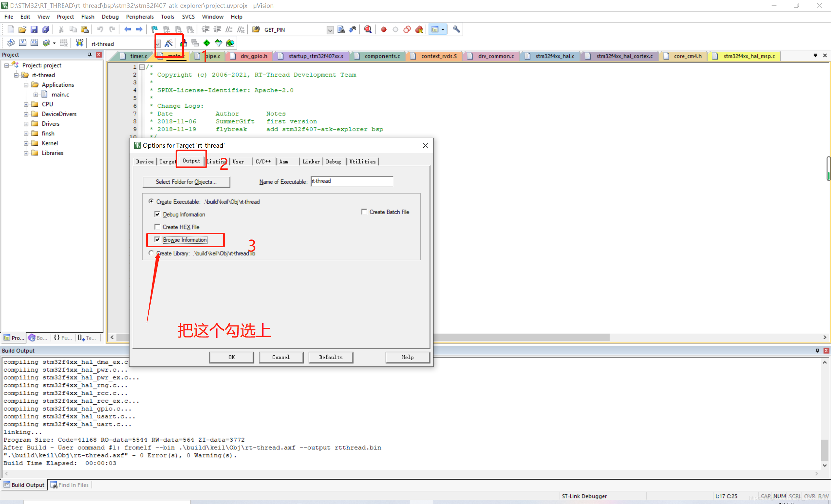831x504 pixels.
Task: Open Pack Installer icon
Action: (230, 43)
